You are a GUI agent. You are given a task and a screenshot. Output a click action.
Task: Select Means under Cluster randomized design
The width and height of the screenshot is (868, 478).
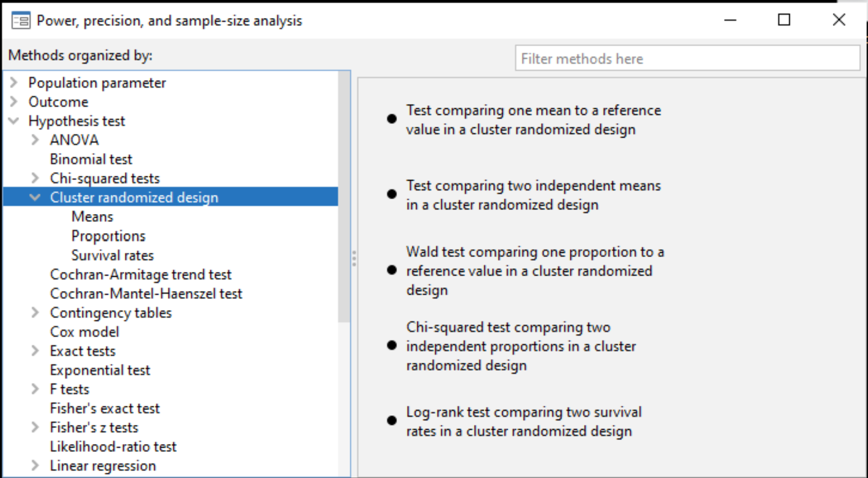point(92,216)
